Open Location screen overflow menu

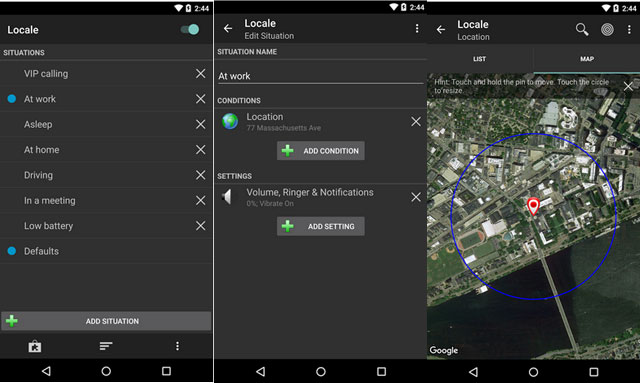tap(629, 29)
